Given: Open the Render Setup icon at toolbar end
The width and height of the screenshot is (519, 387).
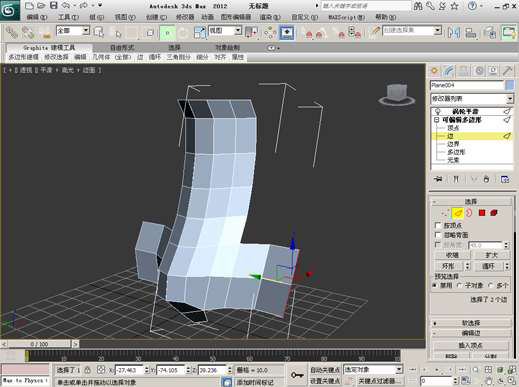Looking at the screenshot, I should pos(509,33).
